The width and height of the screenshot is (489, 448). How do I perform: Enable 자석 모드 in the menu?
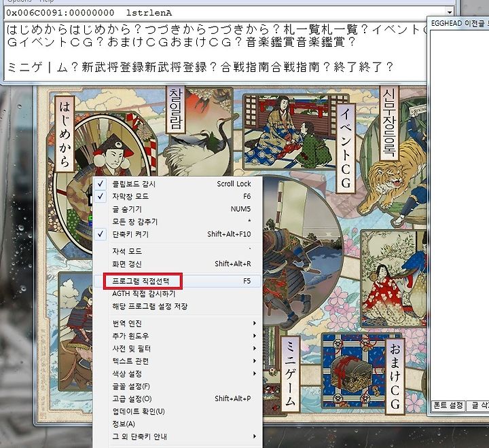(177, 251)
